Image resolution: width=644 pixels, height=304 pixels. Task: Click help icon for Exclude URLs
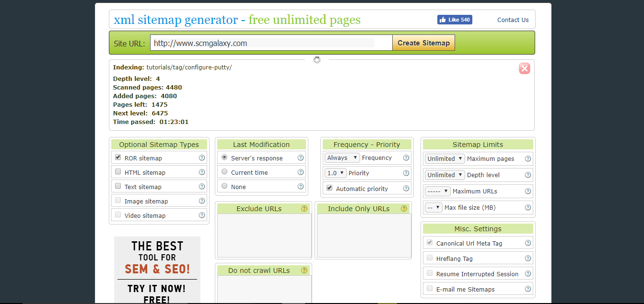click(304, 209)
